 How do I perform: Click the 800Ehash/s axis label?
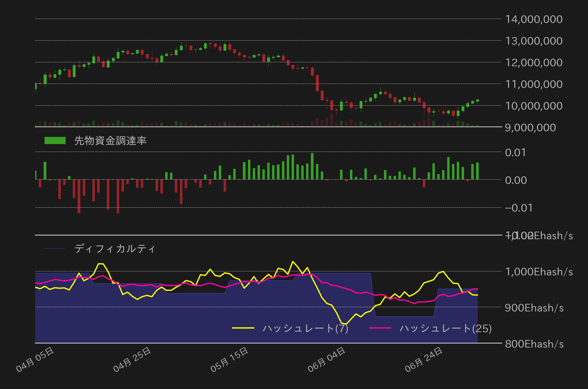click(534, 344)
